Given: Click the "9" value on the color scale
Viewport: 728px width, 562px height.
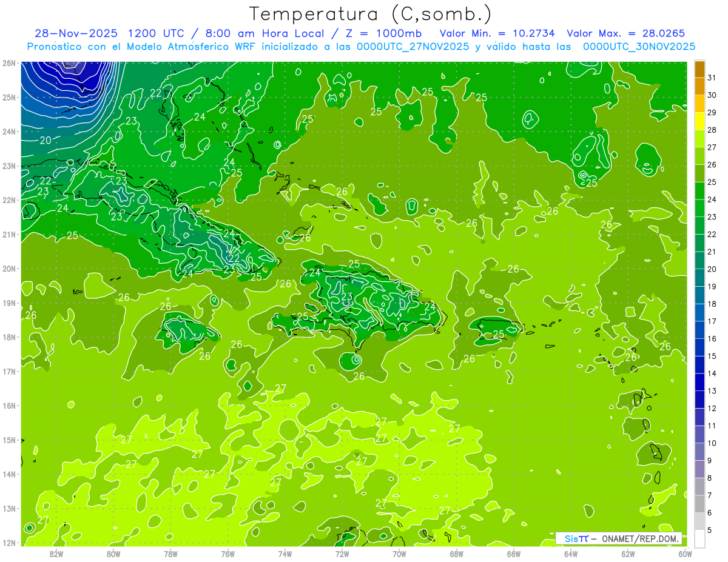Looking at the screenshot, I should click(x=710, y=461).
